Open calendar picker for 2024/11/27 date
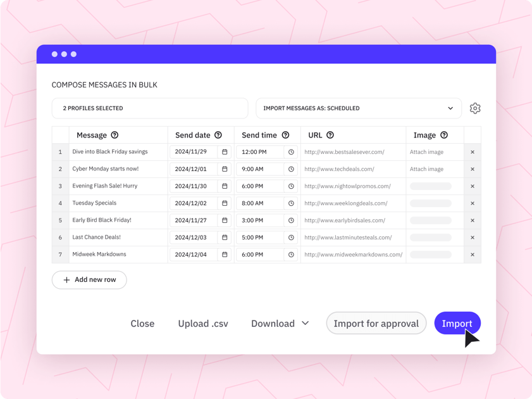Image resolution: width=532 pixels, height=399 pixels. pyautogui.click(x=225, y=220)
